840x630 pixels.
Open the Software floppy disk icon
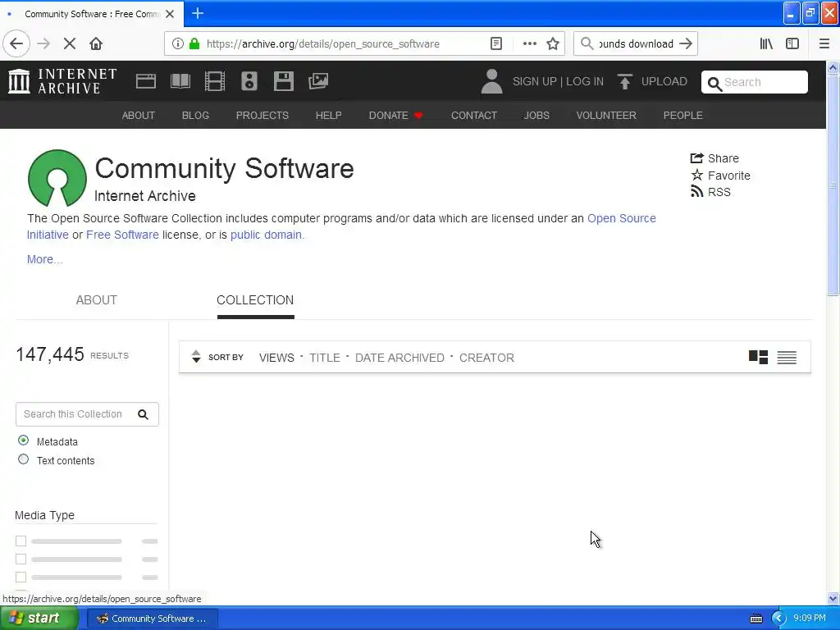[283, 81]
